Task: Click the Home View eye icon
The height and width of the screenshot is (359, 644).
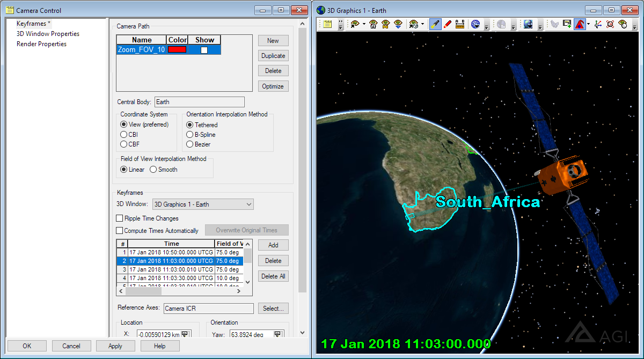Action: 373,24
